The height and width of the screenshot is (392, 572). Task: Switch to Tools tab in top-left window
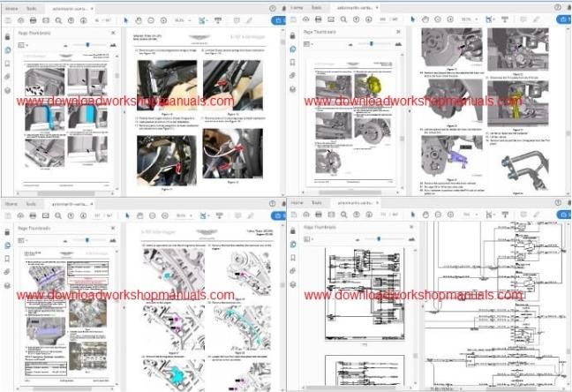tap(32, 8)
